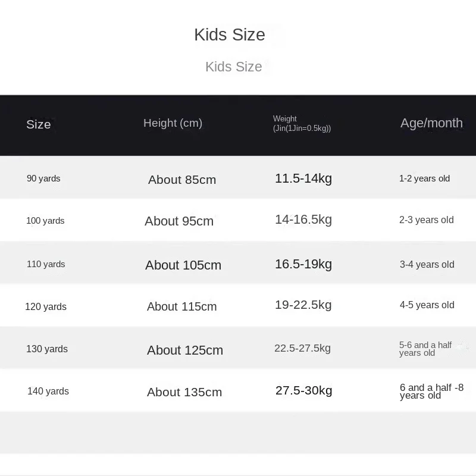Select the "Age/month" column header

click(x=431, y=123)
